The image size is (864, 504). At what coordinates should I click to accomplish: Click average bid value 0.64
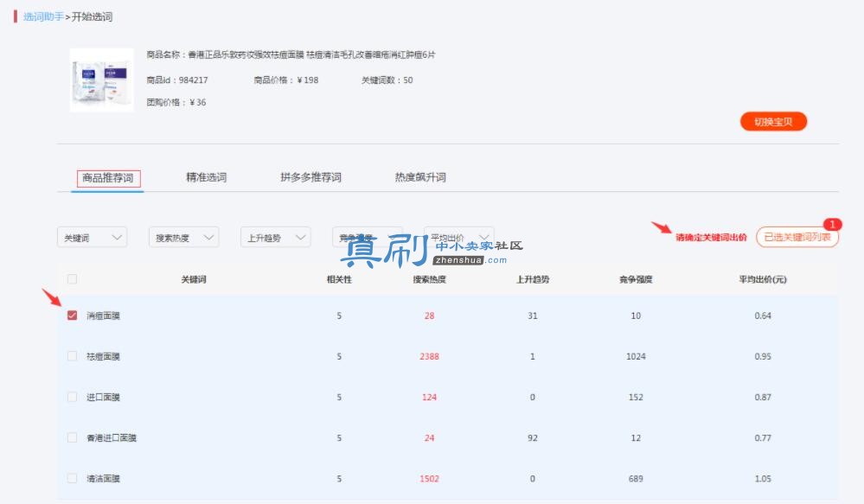click(763, 316)
